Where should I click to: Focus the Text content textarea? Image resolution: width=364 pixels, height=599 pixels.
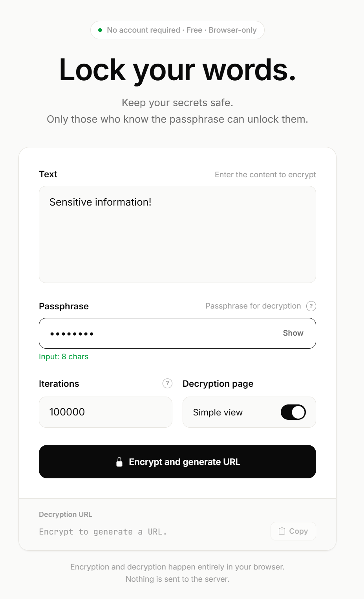tap(177, 234)
